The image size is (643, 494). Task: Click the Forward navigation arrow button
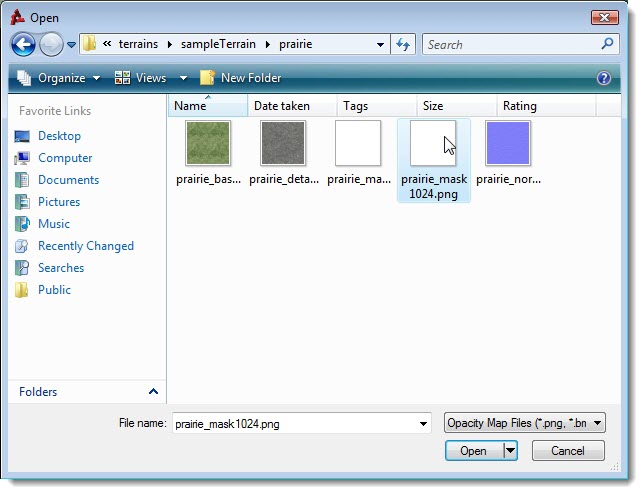[x=51, y=45]
